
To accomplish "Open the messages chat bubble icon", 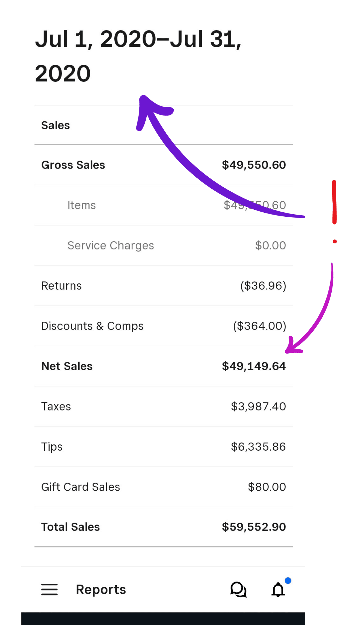I will coord(238,589).
